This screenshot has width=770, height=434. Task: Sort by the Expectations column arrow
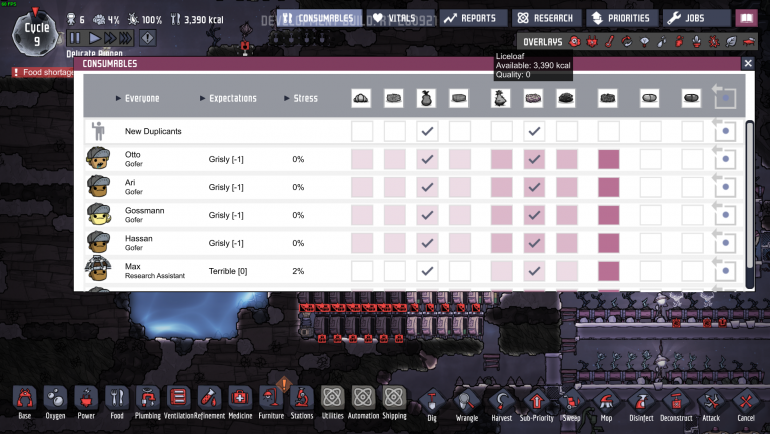click(x=202, y=98)
